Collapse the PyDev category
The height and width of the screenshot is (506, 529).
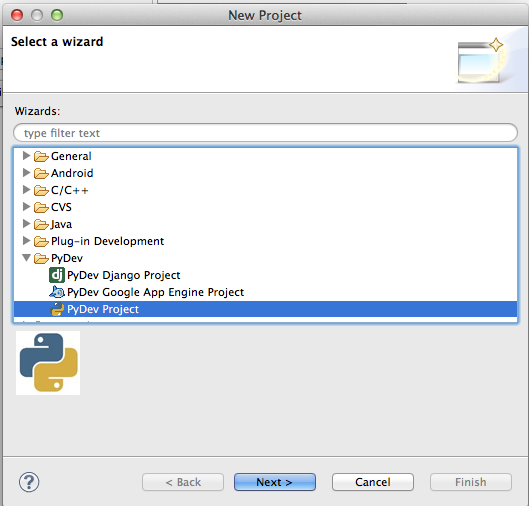tap(26, 258)
